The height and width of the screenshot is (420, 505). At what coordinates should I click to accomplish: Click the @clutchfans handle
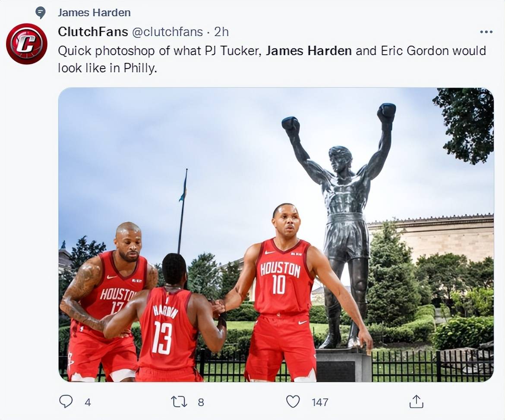(x=168, y=32)
